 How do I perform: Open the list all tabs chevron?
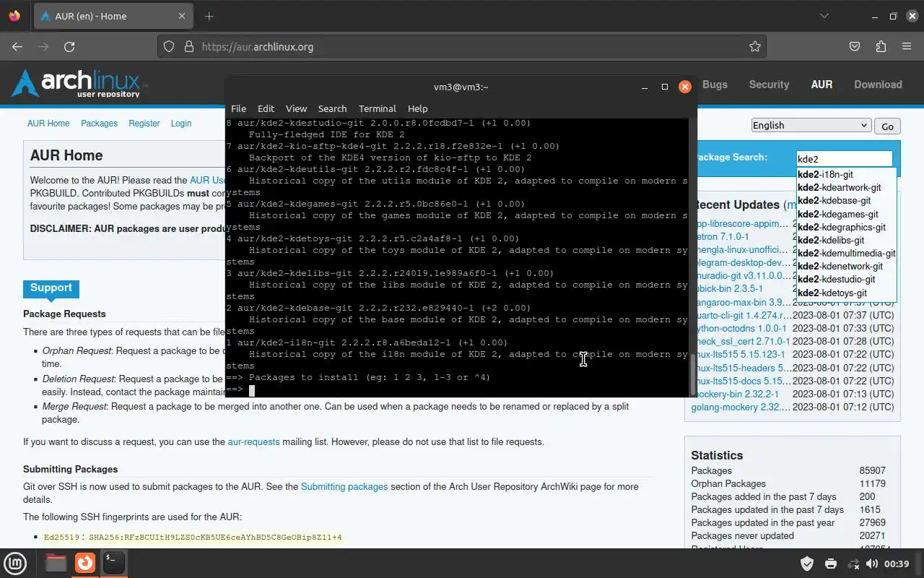[x=824, y=16]
